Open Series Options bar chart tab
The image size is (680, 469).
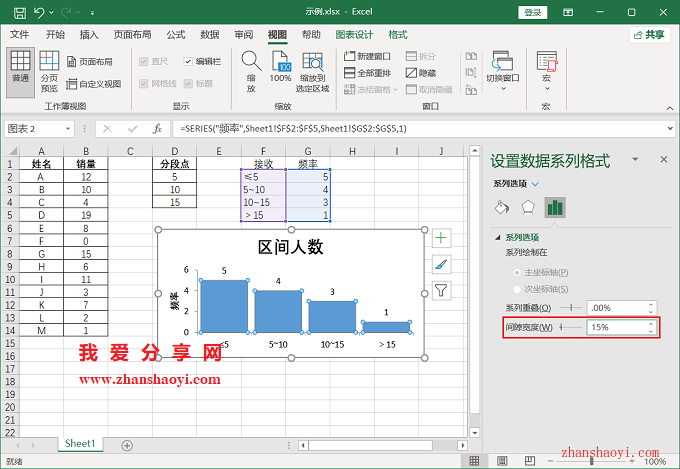(x=555, y=207)
